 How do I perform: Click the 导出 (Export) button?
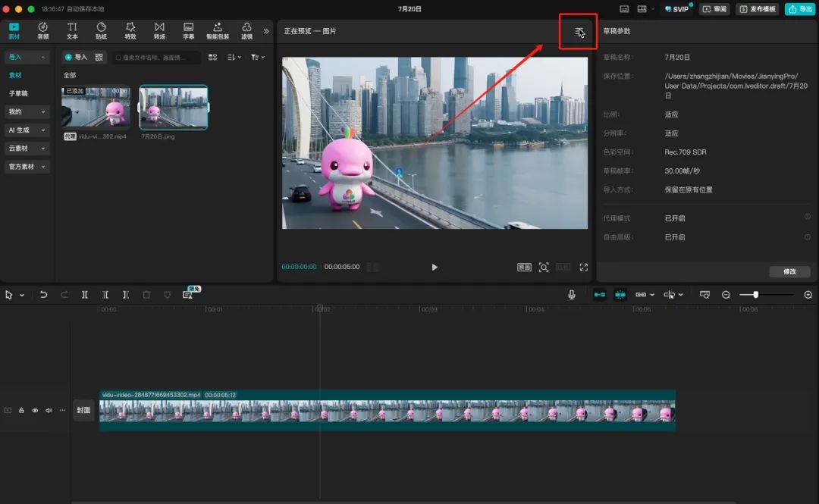[800, 9]
